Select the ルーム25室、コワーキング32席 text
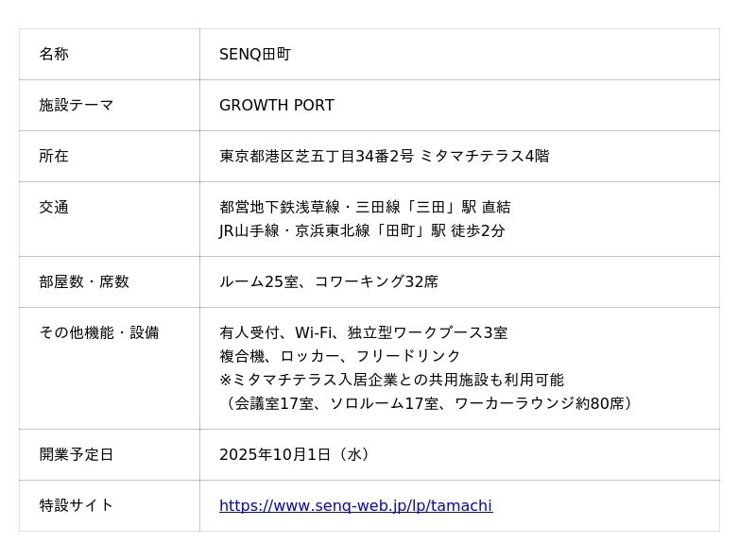Screen dimensions: 756x560 329,281
